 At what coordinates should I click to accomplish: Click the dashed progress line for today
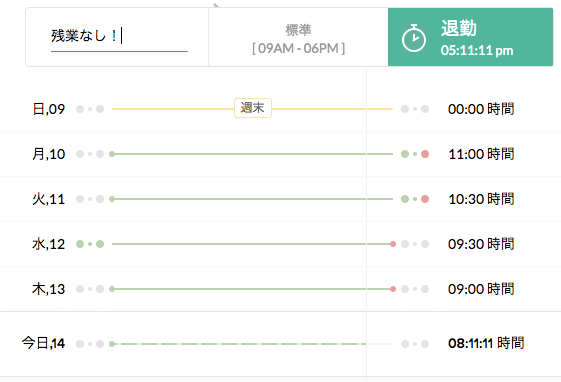(x=240, y=344)
